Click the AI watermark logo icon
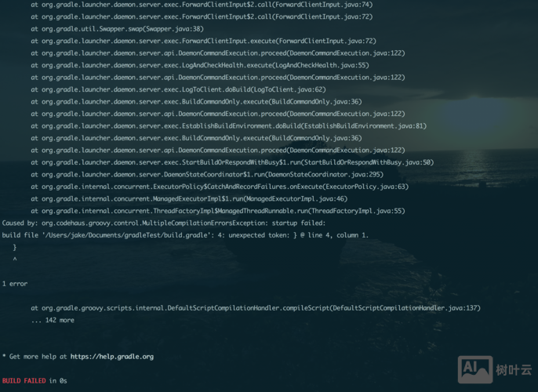 click(475, 369)
